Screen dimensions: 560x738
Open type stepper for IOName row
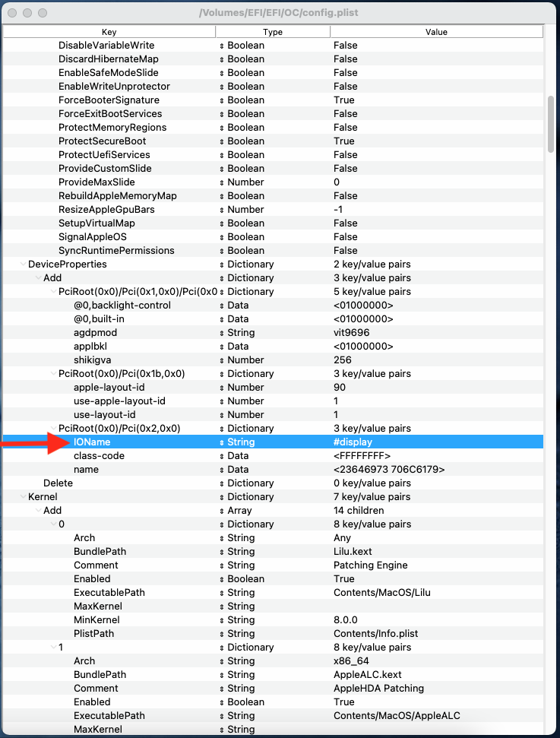(x=222, y=442)
